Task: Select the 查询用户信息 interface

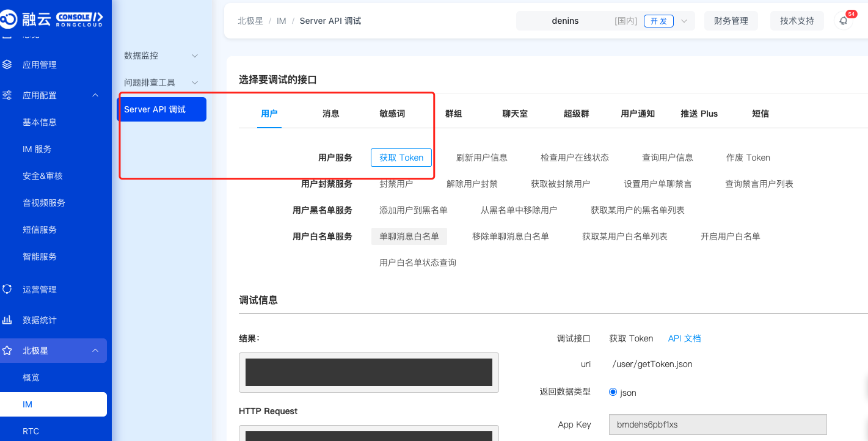Action: [668, 158]
